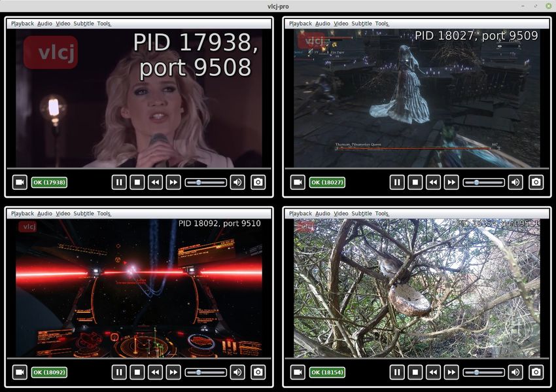The height and width of the screenshot is (392, 556).
Task: Open the Playback menu above the bird nest video
Action: click(x=300, y=213)
